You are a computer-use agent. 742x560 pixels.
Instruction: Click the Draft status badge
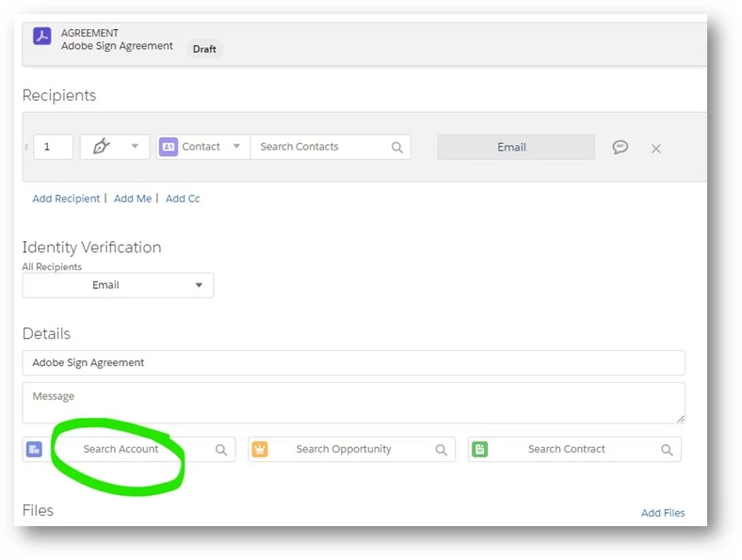coord(204,49)
